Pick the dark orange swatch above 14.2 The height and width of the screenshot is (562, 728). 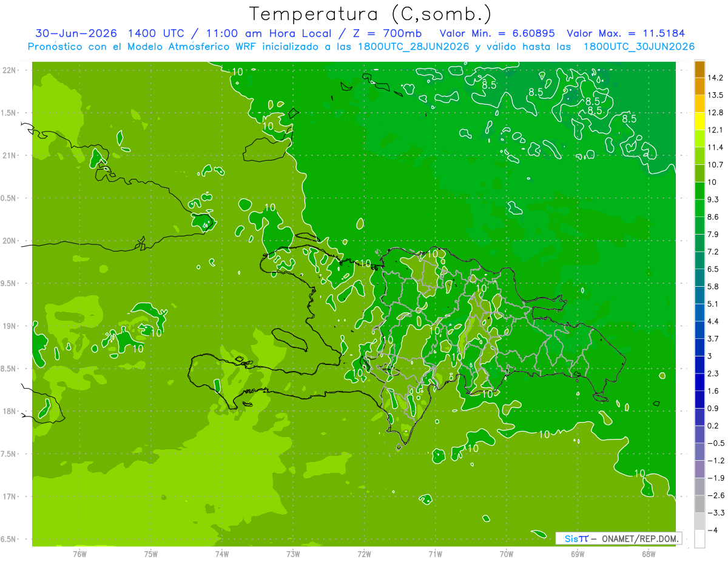(x=699, y=69)
